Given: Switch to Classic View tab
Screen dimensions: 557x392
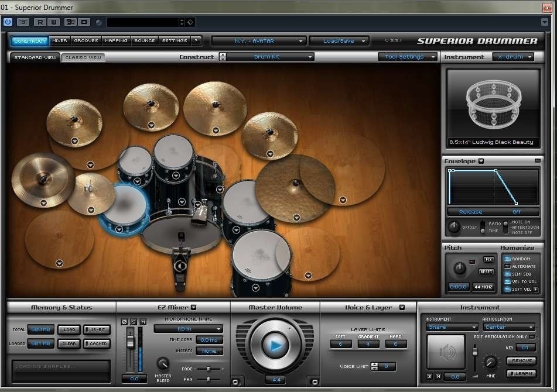Looking at the screenshot, I should pyautogui.click(x=83, y=57).
